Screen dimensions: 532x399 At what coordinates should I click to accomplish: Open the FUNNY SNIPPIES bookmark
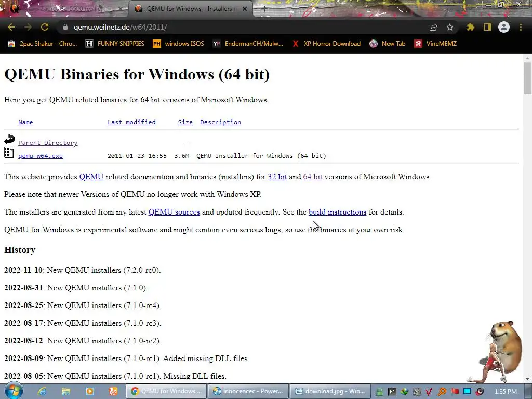pos(115,44)
